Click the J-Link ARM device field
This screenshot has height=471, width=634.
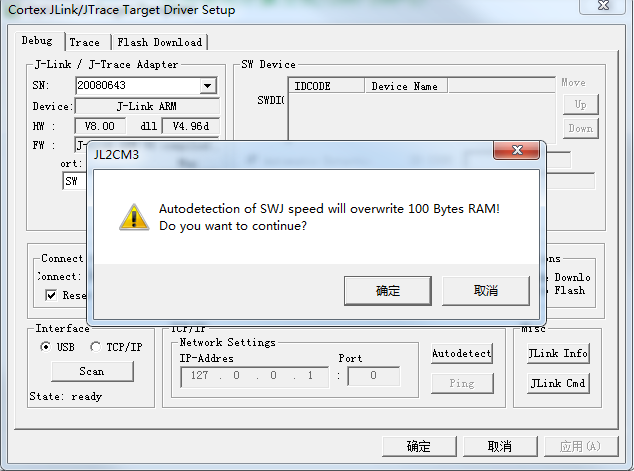[x=147, y=106]
